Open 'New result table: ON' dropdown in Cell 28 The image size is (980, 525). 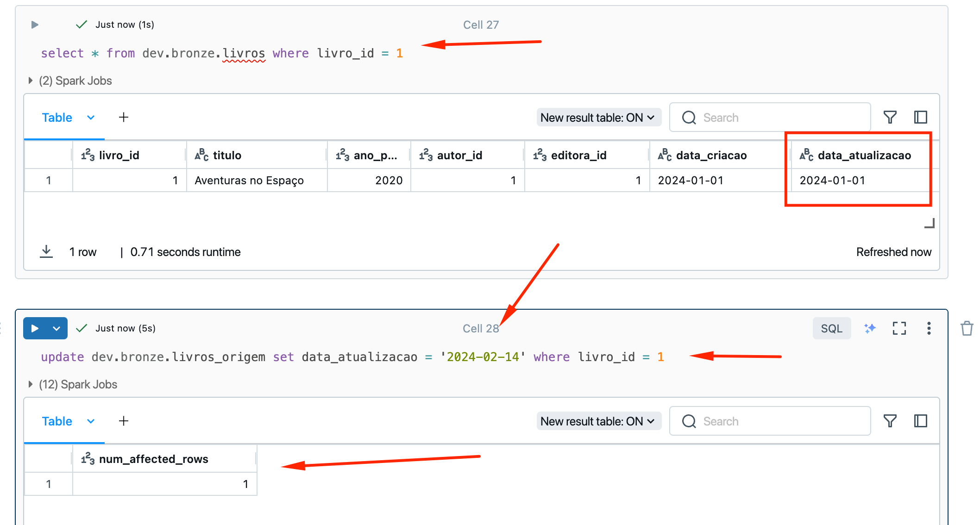tap(598, 421)
